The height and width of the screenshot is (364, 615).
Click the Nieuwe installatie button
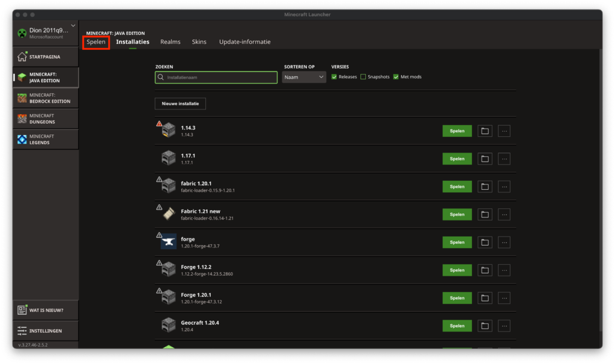180,104
